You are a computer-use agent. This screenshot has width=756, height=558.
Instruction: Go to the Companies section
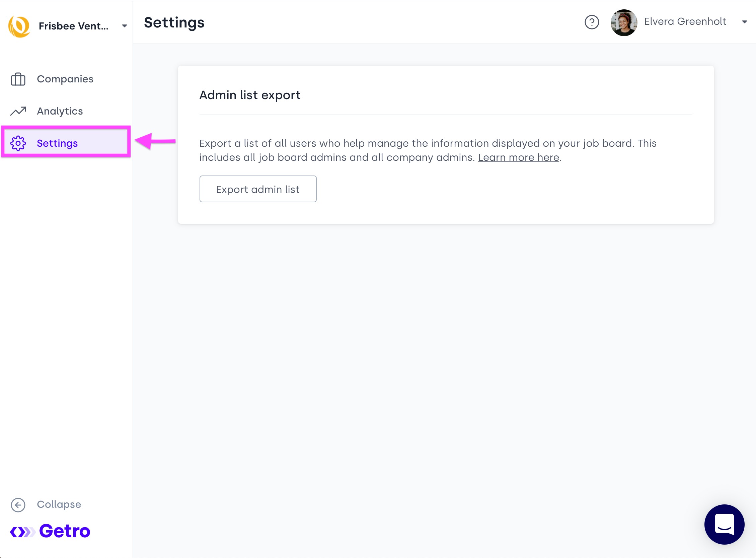(65, 79)
